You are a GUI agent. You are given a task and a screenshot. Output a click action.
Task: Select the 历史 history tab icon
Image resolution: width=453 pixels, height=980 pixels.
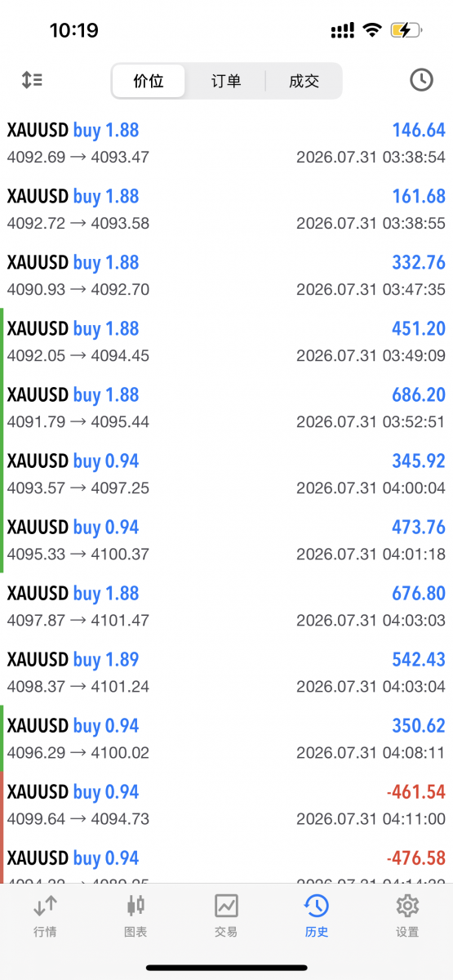[317, 906]
